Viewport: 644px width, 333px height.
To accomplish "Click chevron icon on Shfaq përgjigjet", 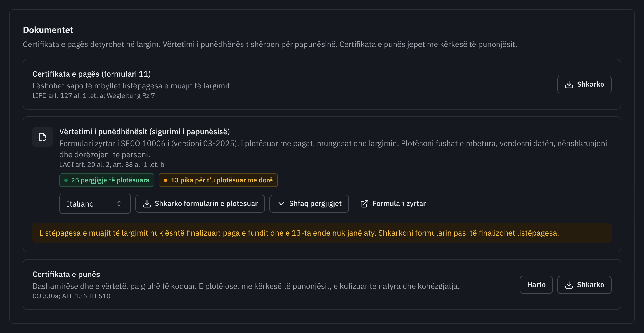I will 281,204.
